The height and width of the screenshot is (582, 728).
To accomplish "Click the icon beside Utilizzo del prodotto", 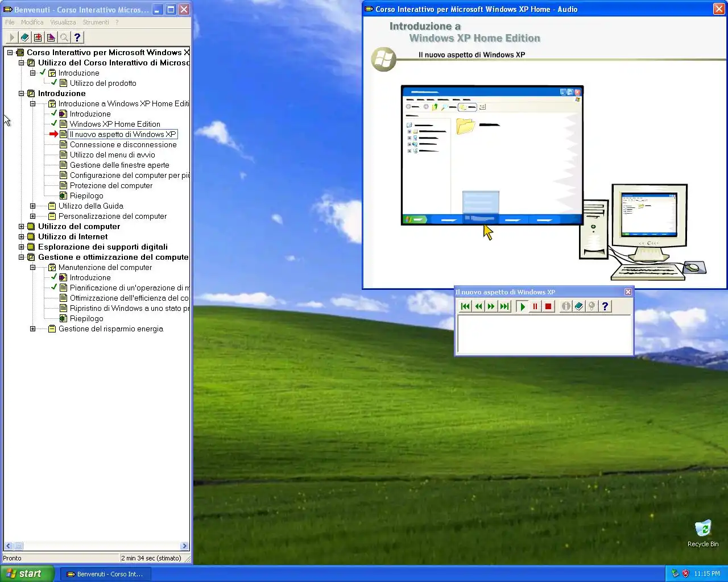I will point(63,83).
